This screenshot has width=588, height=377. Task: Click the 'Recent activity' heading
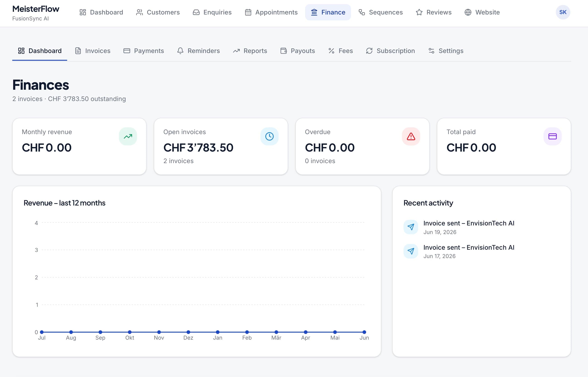click(x=428, y=203)
